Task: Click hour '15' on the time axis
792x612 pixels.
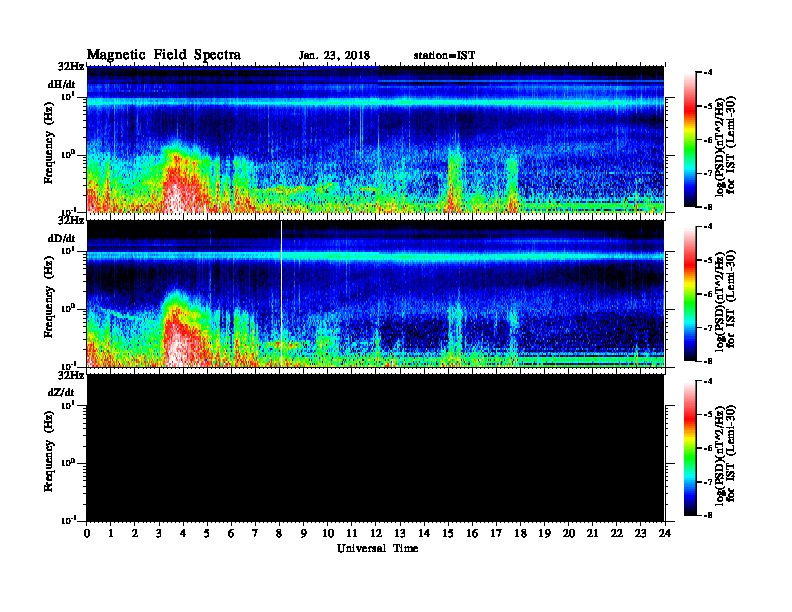Action: [448, 534]
